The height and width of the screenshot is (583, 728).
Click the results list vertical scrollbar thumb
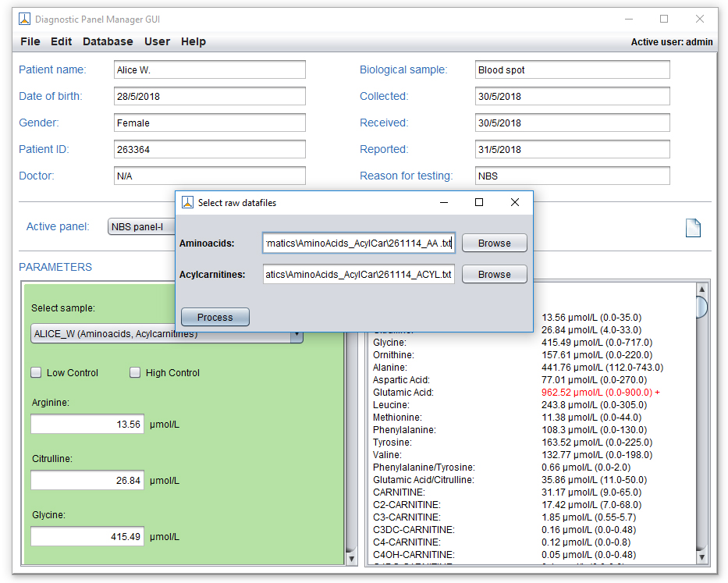pyautogui.click(x=701, y=306)
